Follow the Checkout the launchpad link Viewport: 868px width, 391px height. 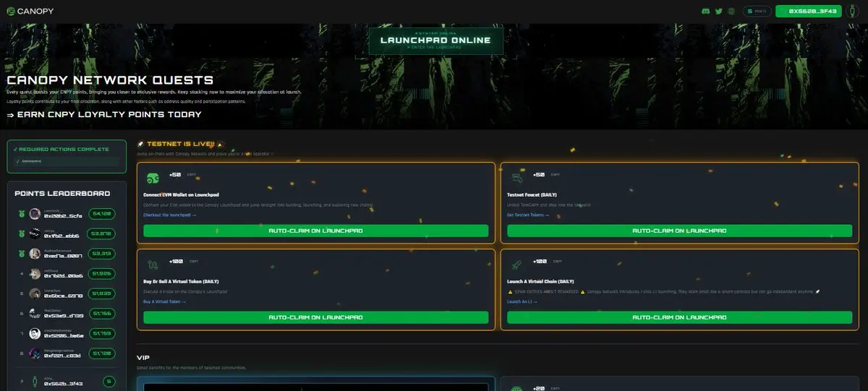(x=169, y=215)
